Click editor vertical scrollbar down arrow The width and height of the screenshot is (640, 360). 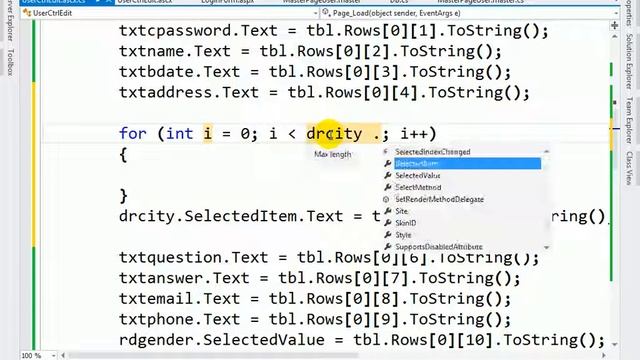click(614, 345)
